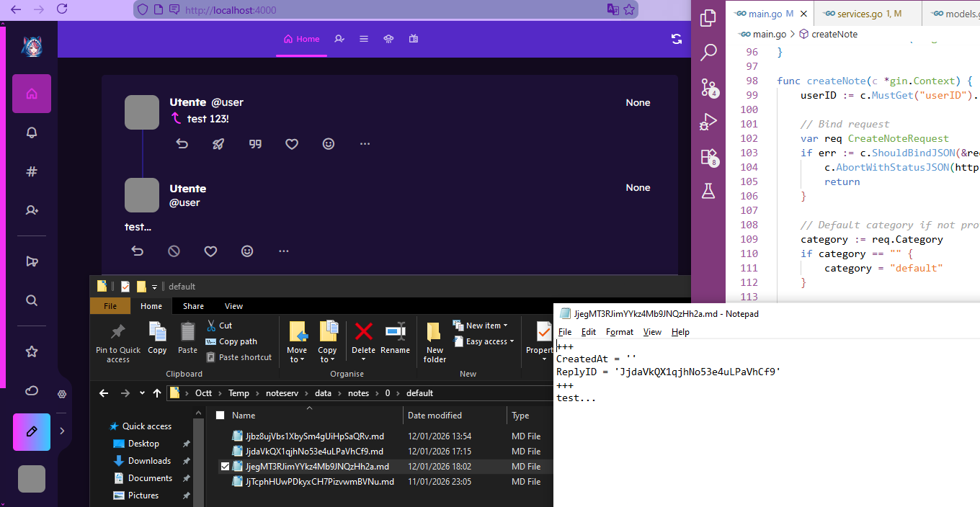Open the notifications bell in the sidebar

[31, 133]
